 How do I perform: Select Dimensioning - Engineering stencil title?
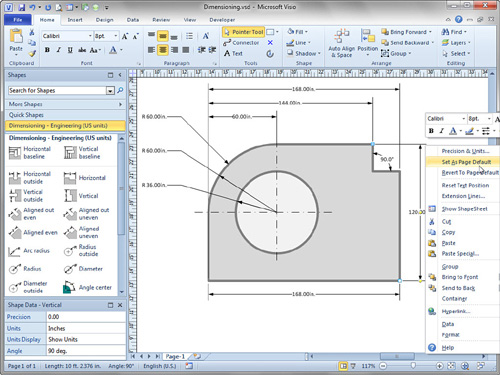coord(65,126)
